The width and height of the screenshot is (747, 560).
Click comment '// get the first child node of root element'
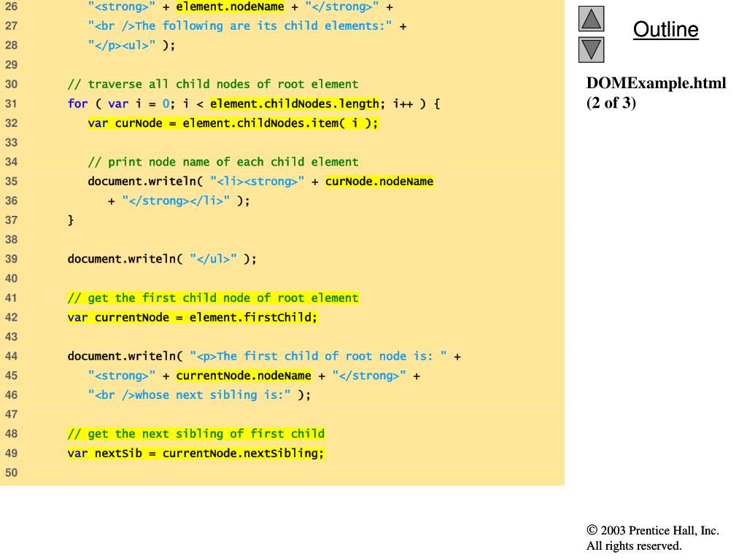click(x=213, y=297)
